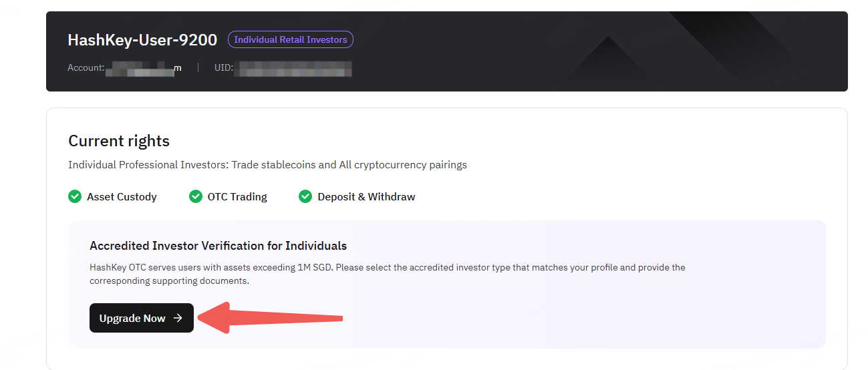Viewport: 868px width, 370px height.
Task: Select the Individual Retail Investors badge
Action: point(291,39)
